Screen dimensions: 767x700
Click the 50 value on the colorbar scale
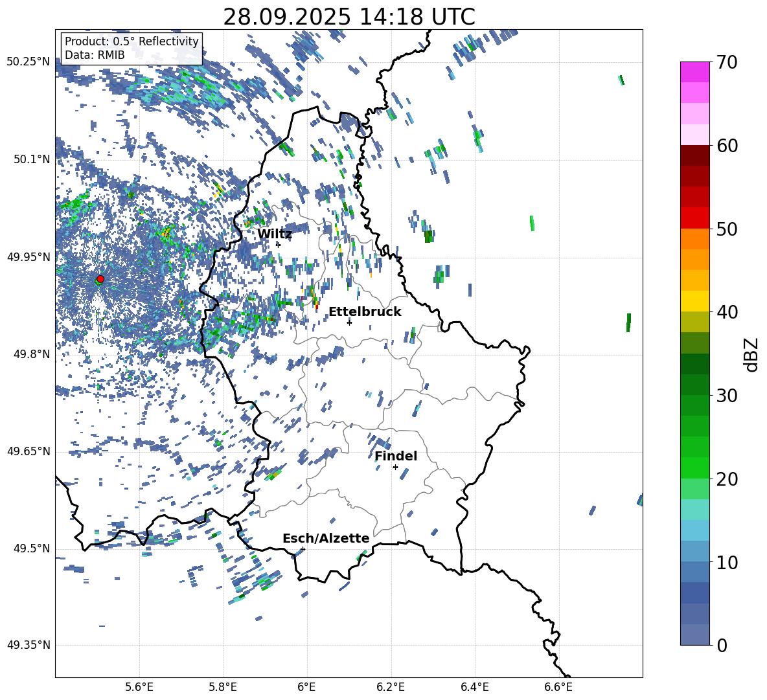[x=727, y=229]
